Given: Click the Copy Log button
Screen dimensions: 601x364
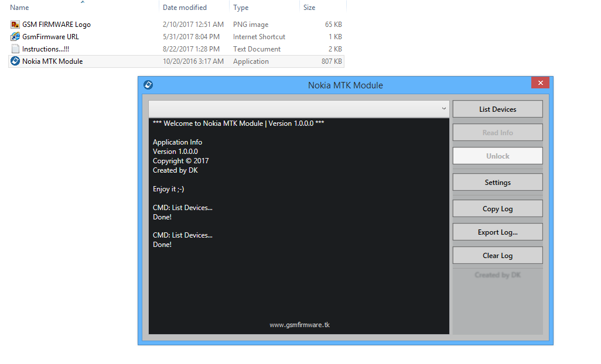Looking at the screenshot, I should click(x=497, y=208).
